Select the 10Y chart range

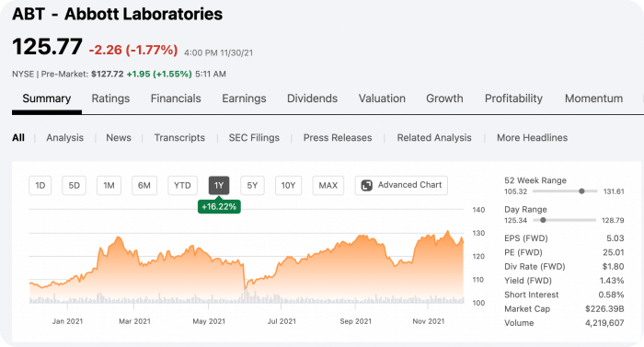tap(288, 185)
